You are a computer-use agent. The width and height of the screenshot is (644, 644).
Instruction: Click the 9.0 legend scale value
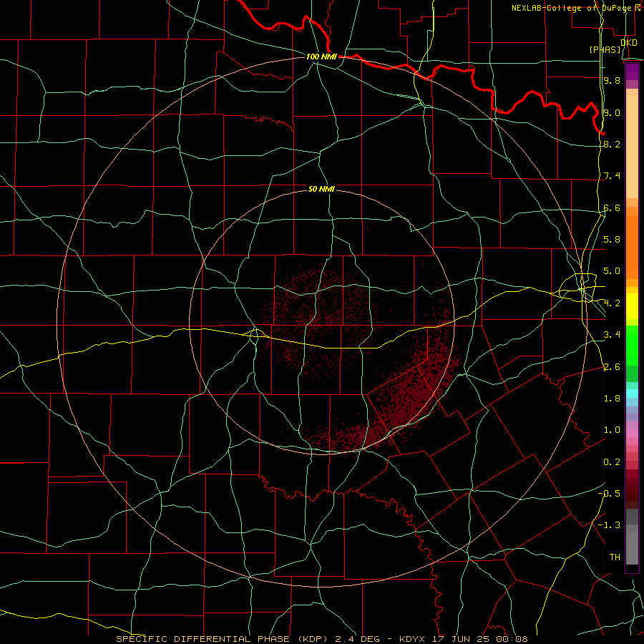pos(612,112)
